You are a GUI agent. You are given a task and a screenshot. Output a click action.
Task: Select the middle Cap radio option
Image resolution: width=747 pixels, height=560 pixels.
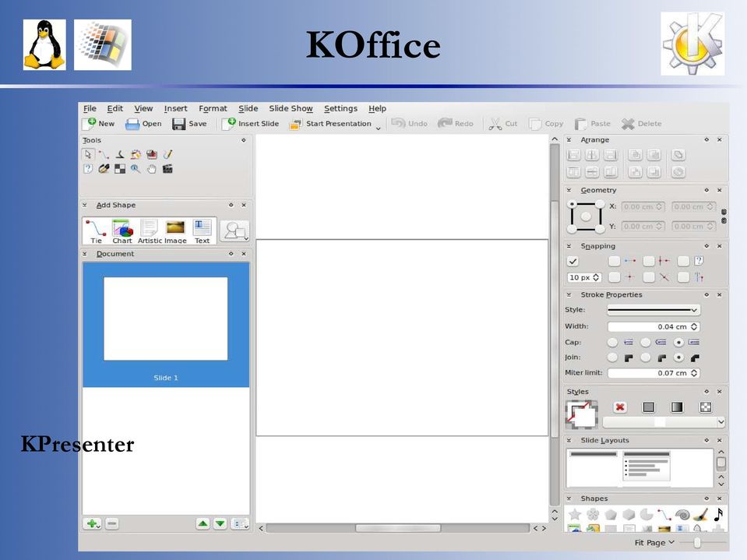pyautogui.click(x=646, y=343)
